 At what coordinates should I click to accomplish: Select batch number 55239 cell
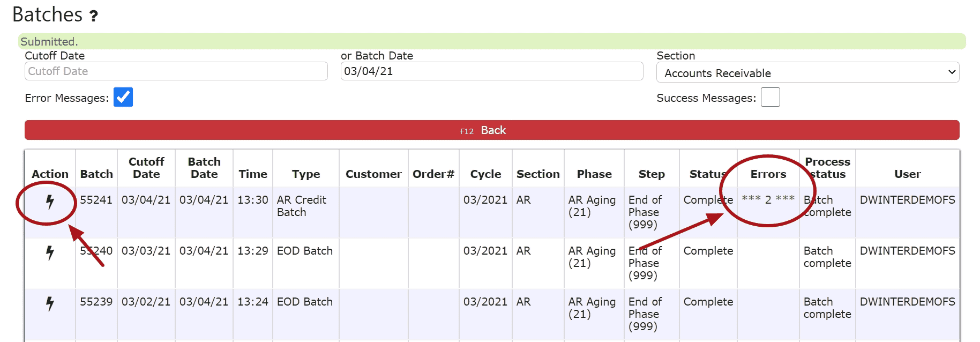click(96, 302)
